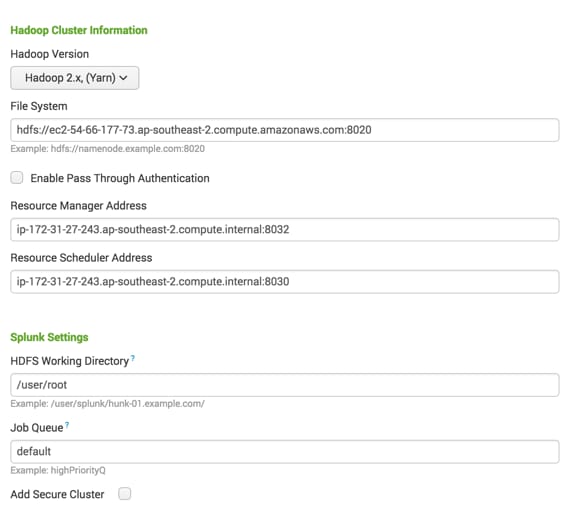Click the question mark next to HDFS Working Directory
This screenshot has width=568, height=525.
[133, 358]
